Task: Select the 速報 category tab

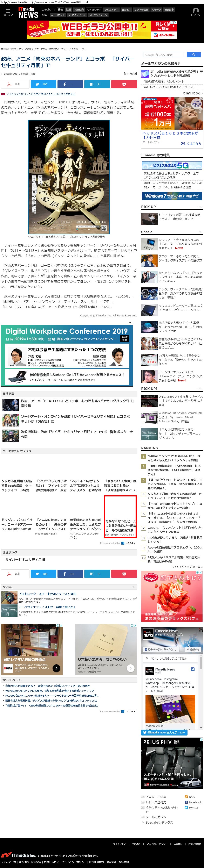Action: (x=60, y=10)
